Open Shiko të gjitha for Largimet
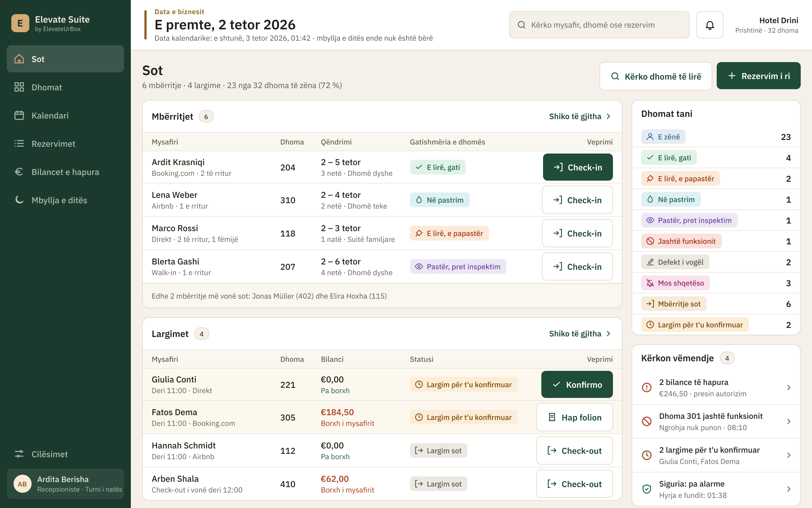The image size is (812, 508). click(x=580, y=334)
